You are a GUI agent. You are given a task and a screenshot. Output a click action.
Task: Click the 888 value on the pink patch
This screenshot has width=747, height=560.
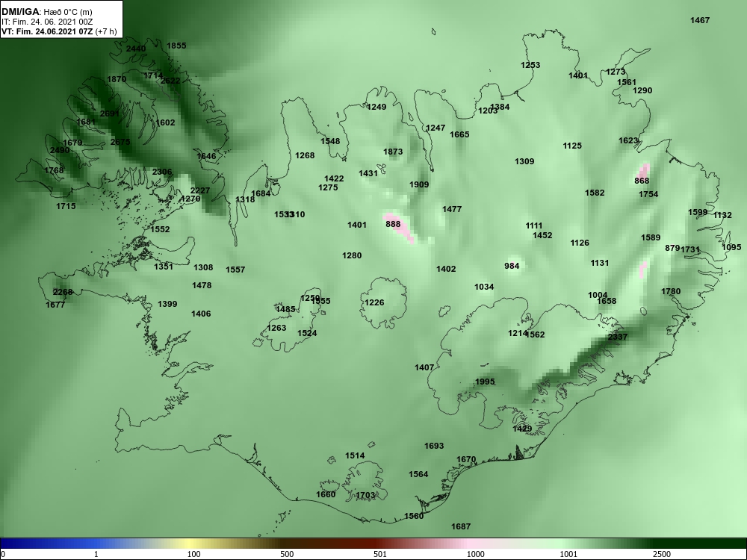[393, 224]
